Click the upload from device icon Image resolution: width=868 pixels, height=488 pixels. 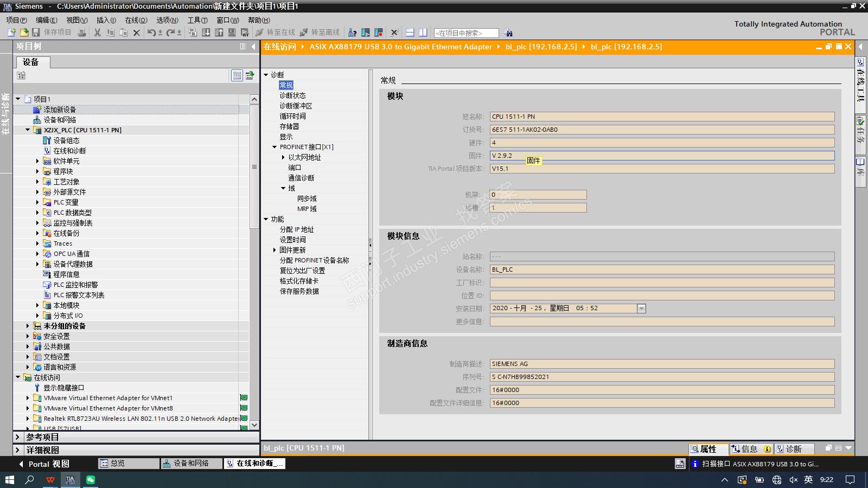coord(219,33)
